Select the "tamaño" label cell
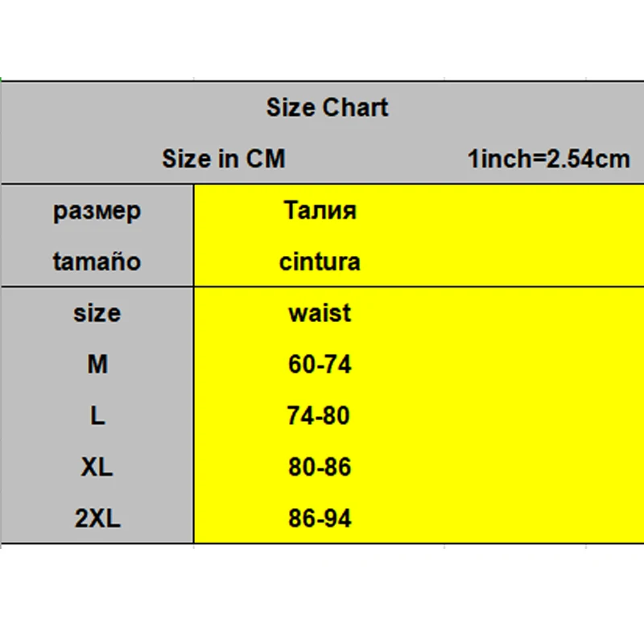644x644 pixels. (97, 262)
